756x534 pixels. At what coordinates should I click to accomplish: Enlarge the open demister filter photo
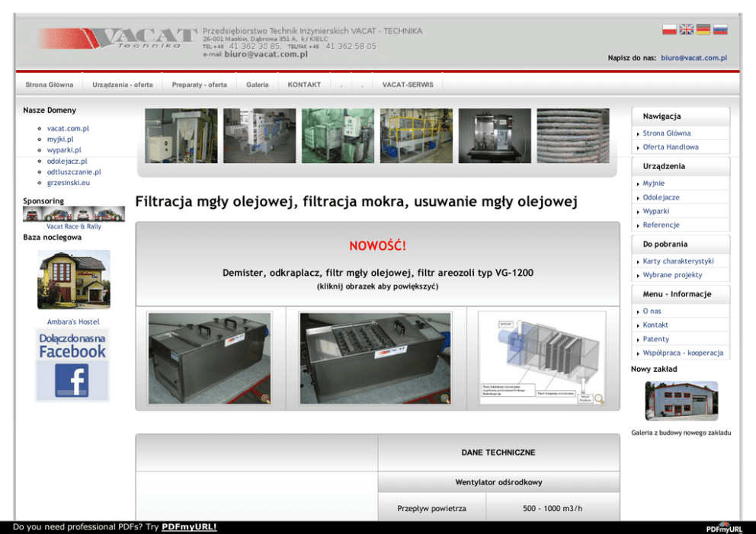point(375,357)
